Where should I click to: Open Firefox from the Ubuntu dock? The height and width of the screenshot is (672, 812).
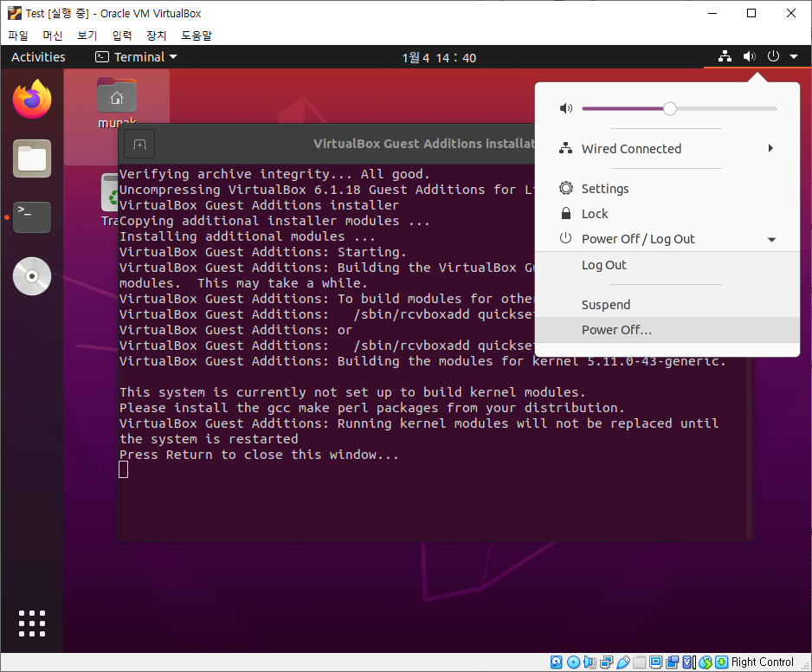click(x=32, y=99)
